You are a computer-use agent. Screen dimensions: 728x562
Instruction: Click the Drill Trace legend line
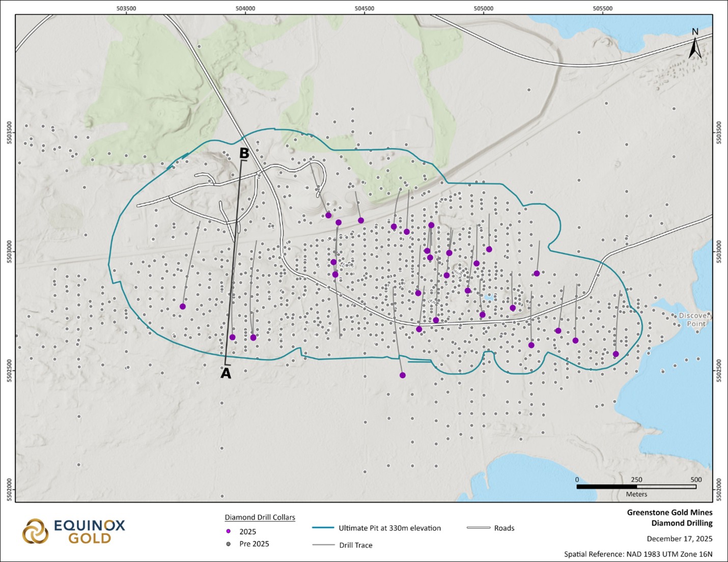click(x=323, y=545)
